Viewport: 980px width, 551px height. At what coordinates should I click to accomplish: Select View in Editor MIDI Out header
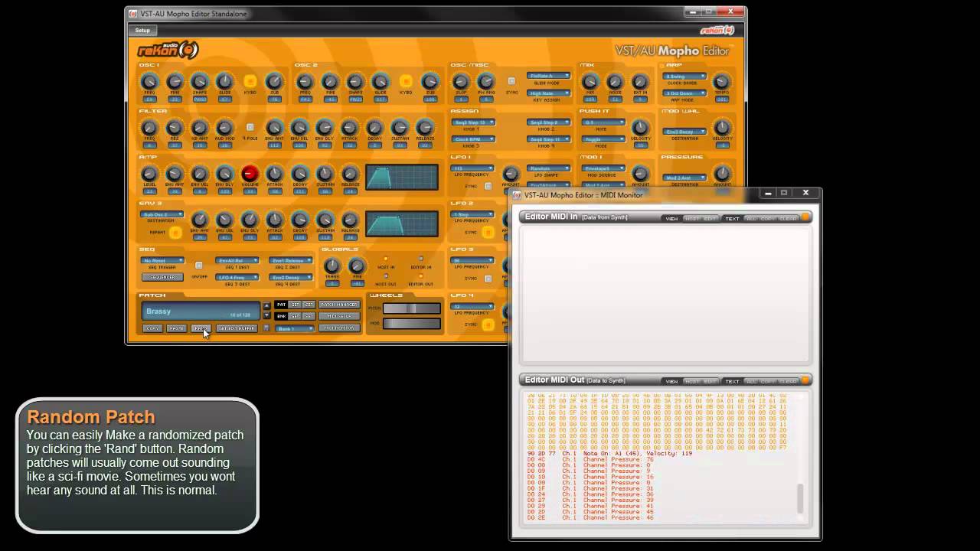tap(671, 381)
